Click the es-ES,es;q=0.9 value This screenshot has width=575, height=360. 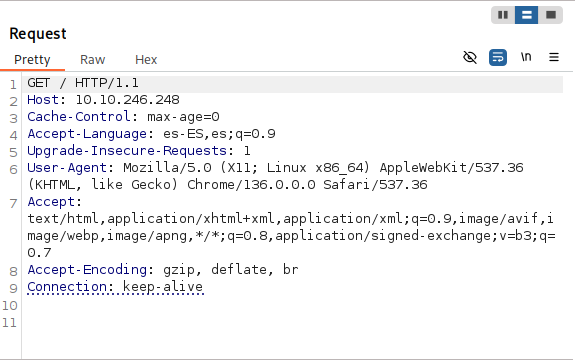[219, 134]
